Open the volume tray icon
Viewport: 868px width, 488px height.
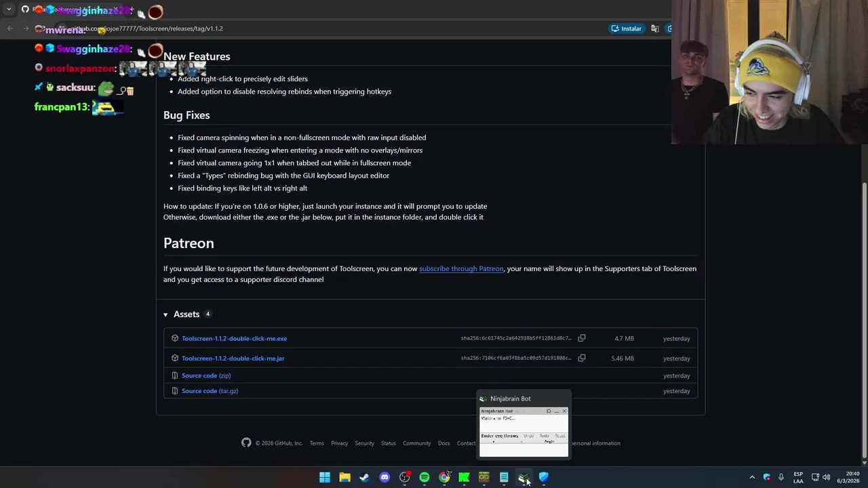point(826,477)
